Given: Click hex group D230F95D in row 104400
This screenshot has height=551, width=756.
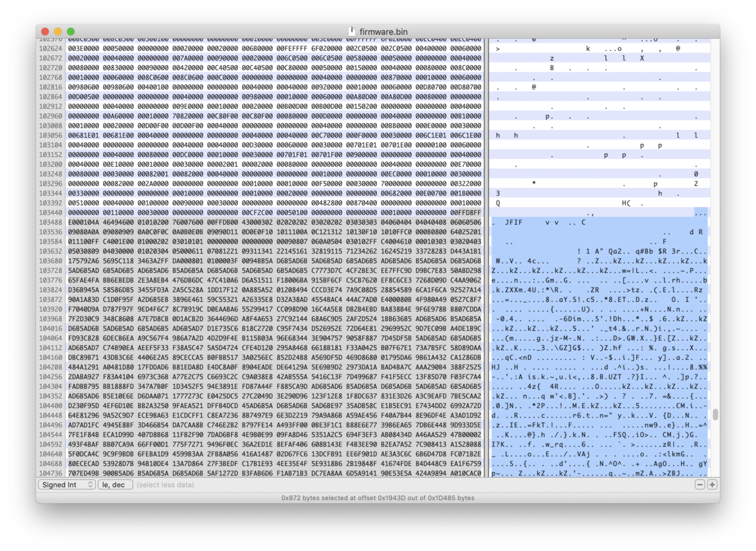Looking at the screenshot, I should click(84, 406).
